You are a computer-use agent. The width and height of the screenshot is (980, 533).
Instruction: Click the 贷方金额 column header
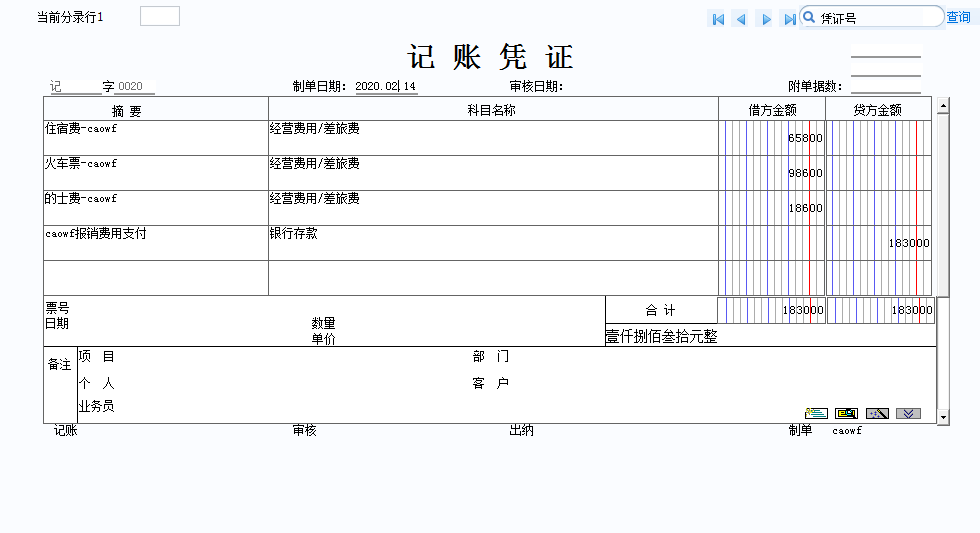point(878,109)
